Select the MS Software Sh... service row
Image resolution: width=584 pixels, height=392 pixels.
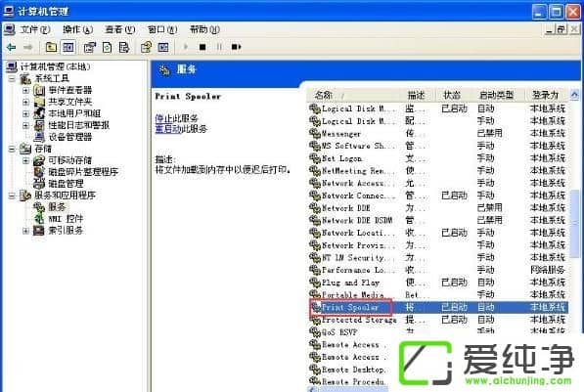point(438,146)
